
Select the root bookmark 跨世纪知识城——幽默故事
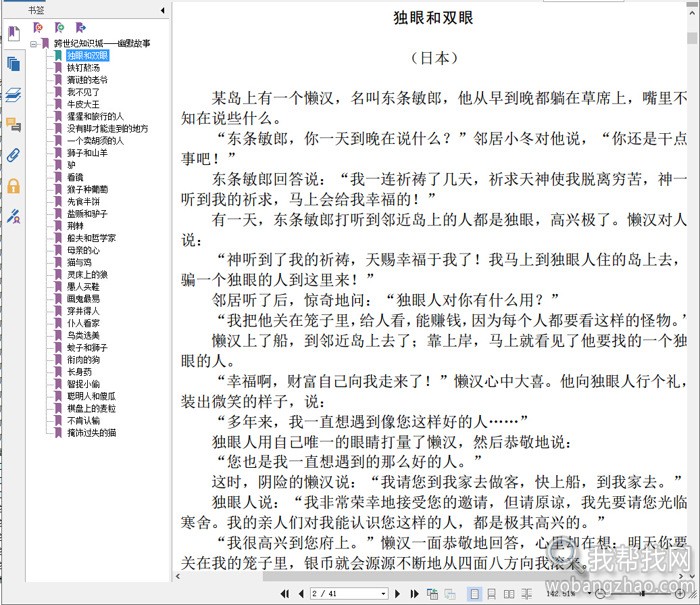click(x=102, y=43)
